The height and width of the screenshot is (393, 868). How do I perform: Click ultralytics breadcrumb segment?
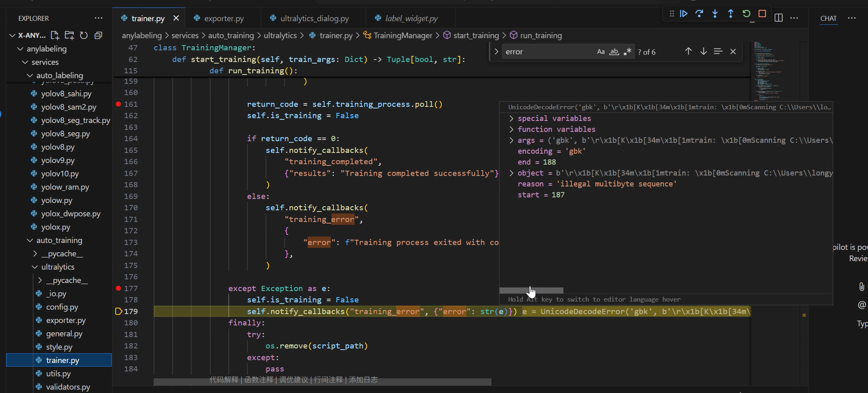[280, 36]
